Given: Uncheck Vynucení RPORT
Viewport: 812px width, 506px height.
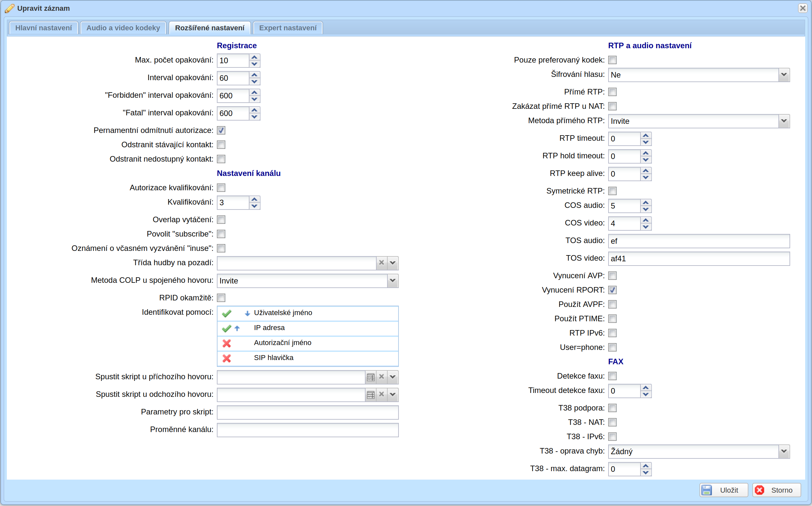Looking at the screenshot, I should tap(612, 290).
